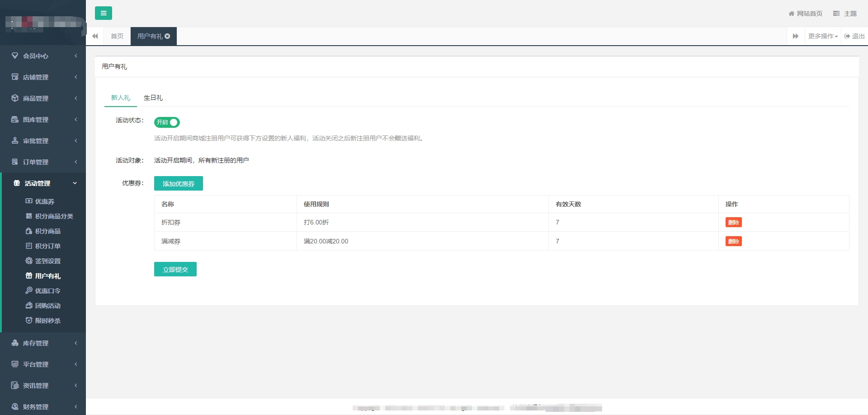Viewport: 868px width, 415px height.
Task: Expand the 审批管理 menu chevron
Action: click(75, 140)
